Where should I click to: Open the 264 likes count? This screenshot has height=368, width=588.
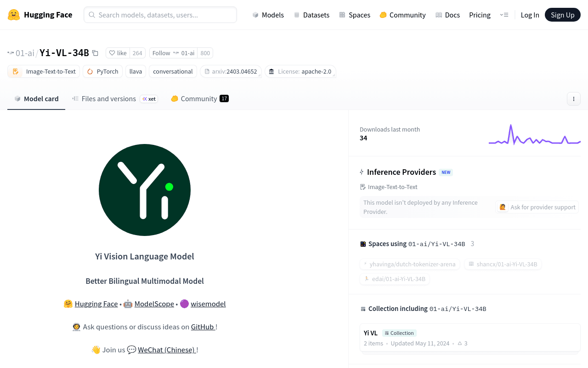tap(137, 53)
